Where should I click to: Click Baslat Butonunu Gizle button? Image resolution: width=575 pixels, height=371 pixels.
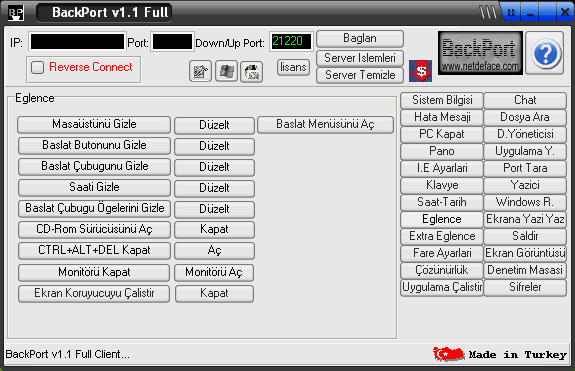(x=94, y=146)
